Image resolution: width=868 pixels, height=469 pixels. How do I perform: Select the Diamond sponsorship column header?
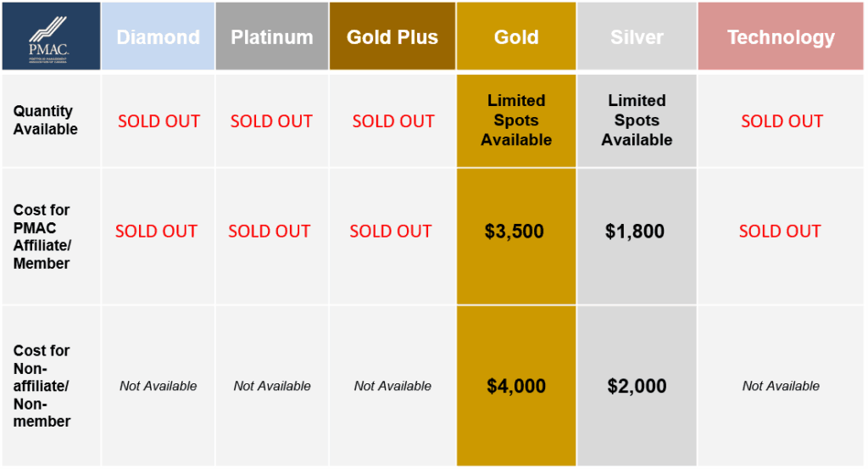(159, 36)
